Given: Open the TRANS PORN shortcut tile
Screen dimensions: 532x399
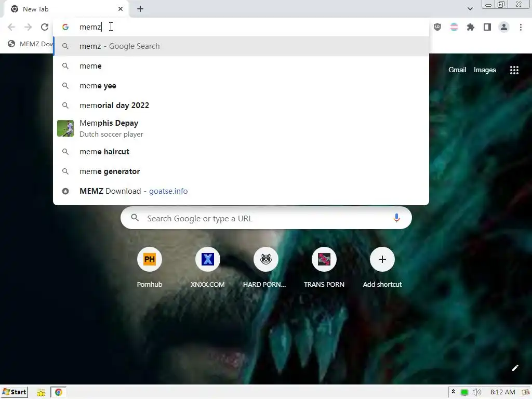Looking at the screenshot, I should tap(324, 268).
